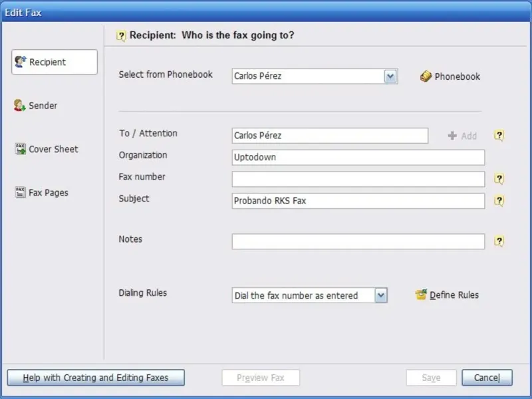Screen dimensions: 532x399
Task: Click the help icon beside Notes field
Action: pyautogui.click(x=499, y=241)
